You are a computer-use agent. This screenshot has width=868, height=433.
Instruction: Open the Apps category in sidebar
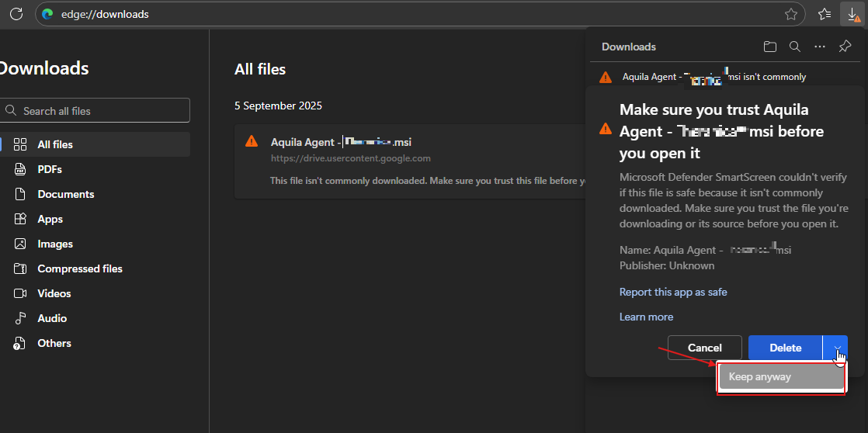point(50,219)
